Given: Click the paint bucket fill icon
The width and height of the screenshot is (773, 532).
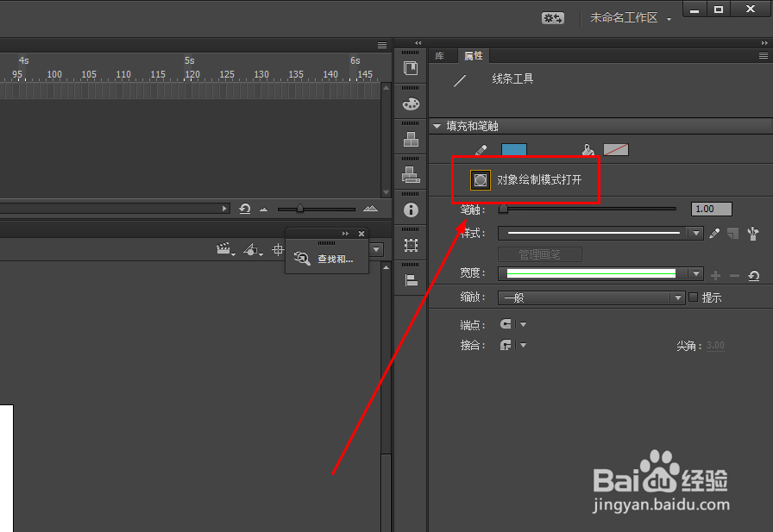Looking at the screenshot, I should coord(588,150).
